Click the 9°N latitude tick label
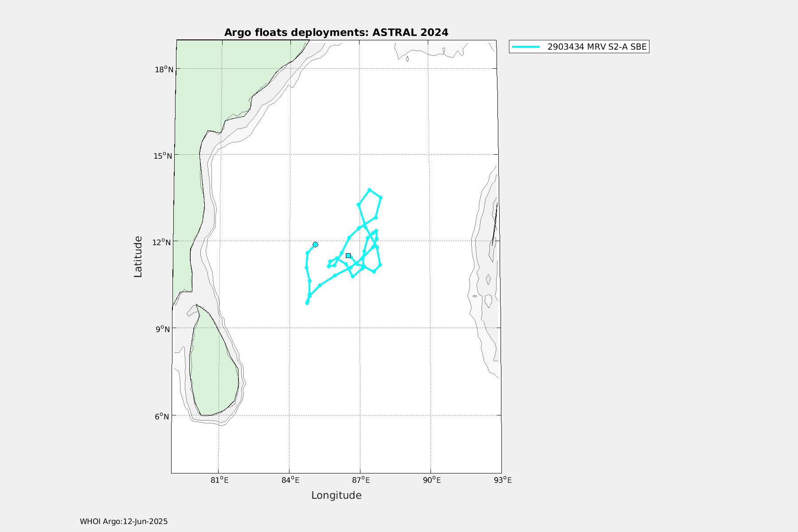The width and height of the screenshot is (798, 532). click(x=162, y=329)
